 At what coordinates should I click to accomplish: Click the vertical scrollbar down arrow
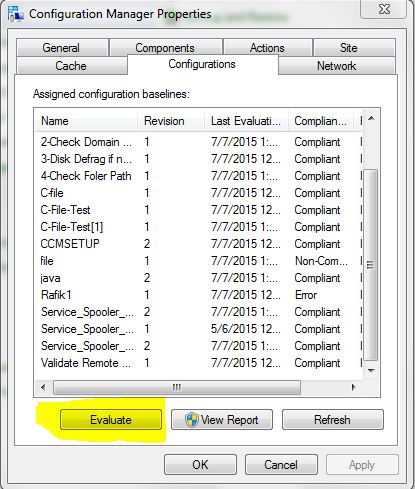(x=371, y=371)
